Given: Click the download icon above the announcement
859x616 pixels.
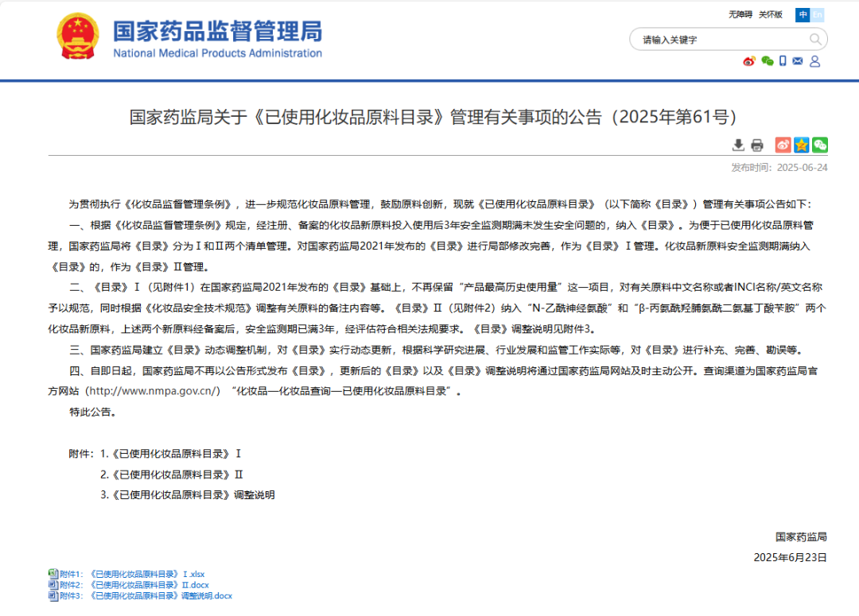Looking at the screenshot, I should [738, 145].
